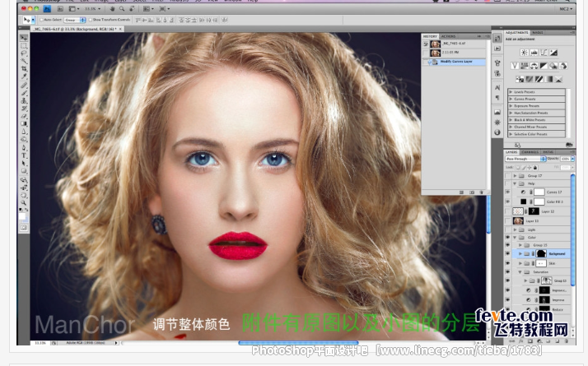The width and height of the screenshot is (588, 366).
Task: Show the hidden Group 17 layer
Action: point(508,176)
